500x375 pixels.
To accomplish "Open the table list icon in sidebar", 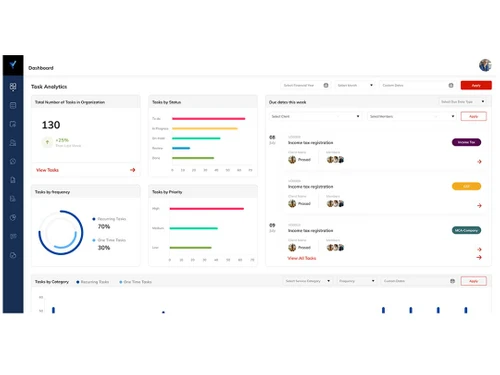I will [x=13, y=106].
